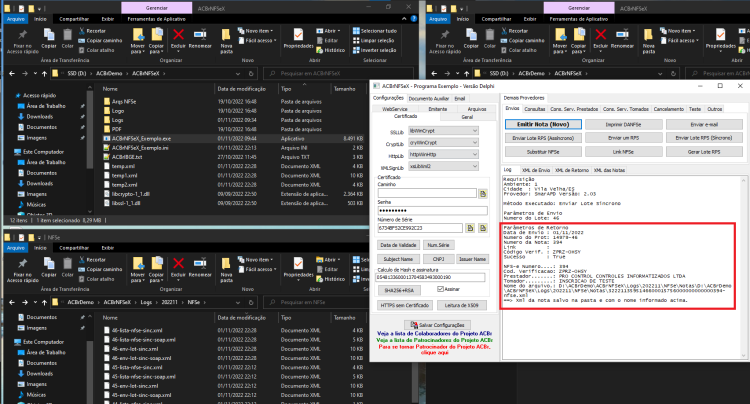This screenshot has height=404, width=750.
Task: Click the Data de Validade button
Action: 398,245
